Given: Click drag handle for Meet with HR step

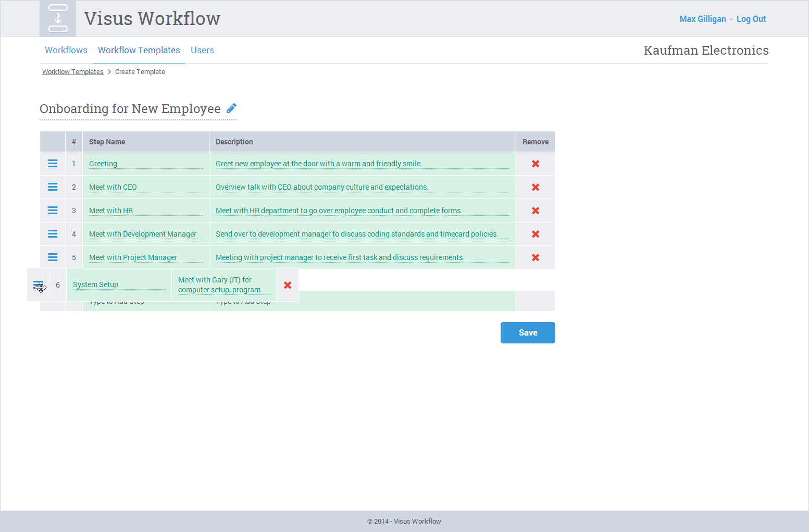Looking at the screenshot, I should [x=53, y=211].
